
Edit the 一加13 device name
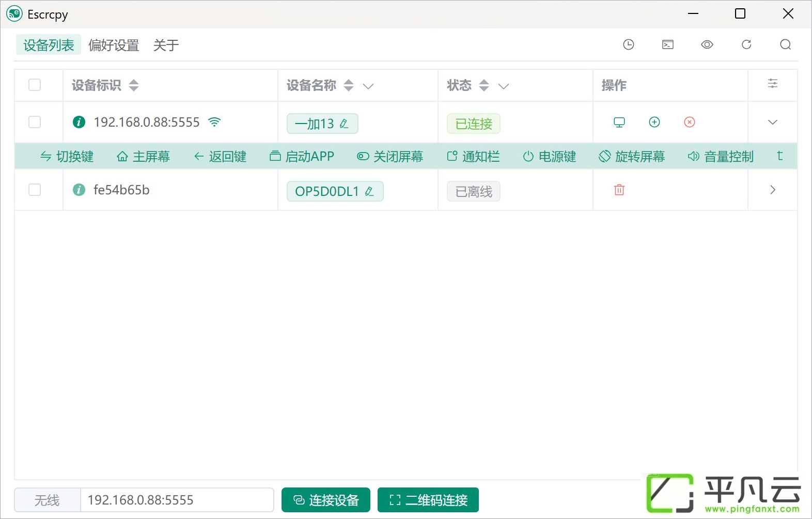point(344,124)
